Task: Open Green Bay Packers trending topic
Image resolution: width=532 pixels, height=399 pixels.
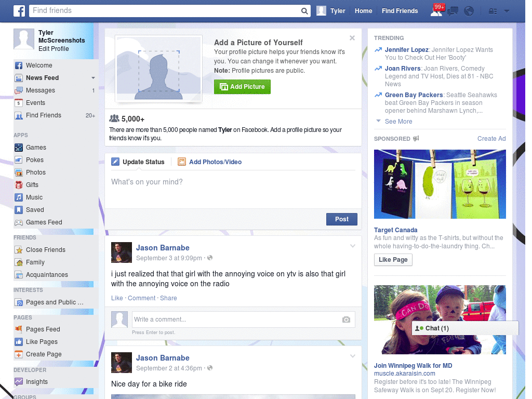Action: point(414,95)
